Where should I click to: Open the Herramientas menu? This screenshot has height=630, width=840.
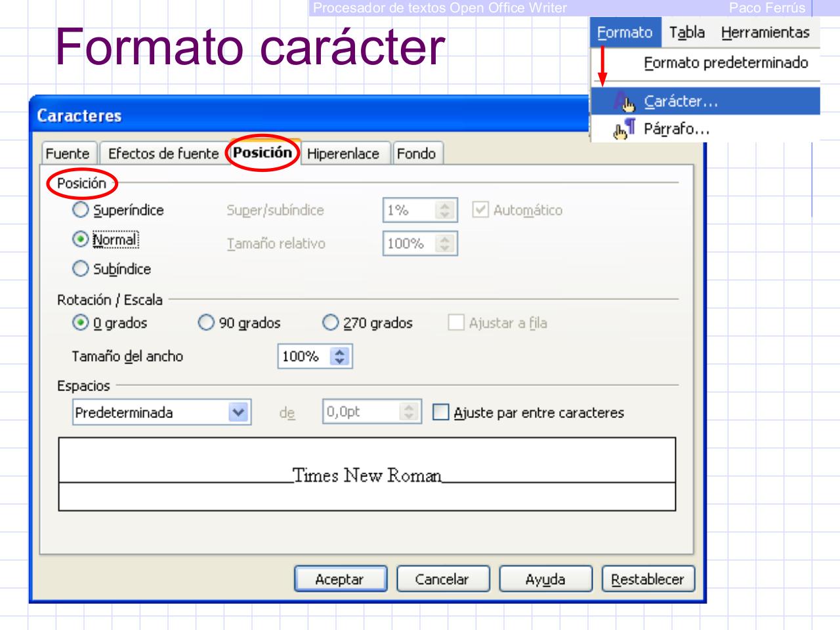pyautogui.click(x=766, y=33)
